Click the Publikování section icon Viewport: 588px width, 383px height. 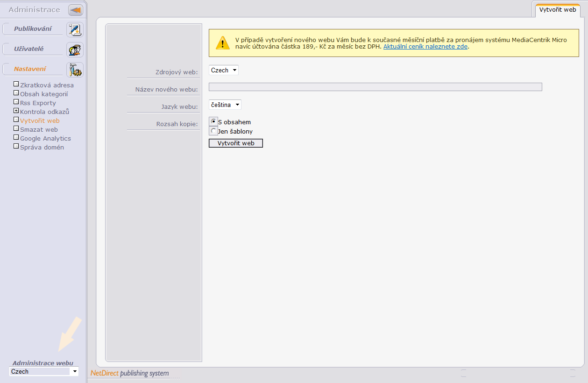[75, 29]
